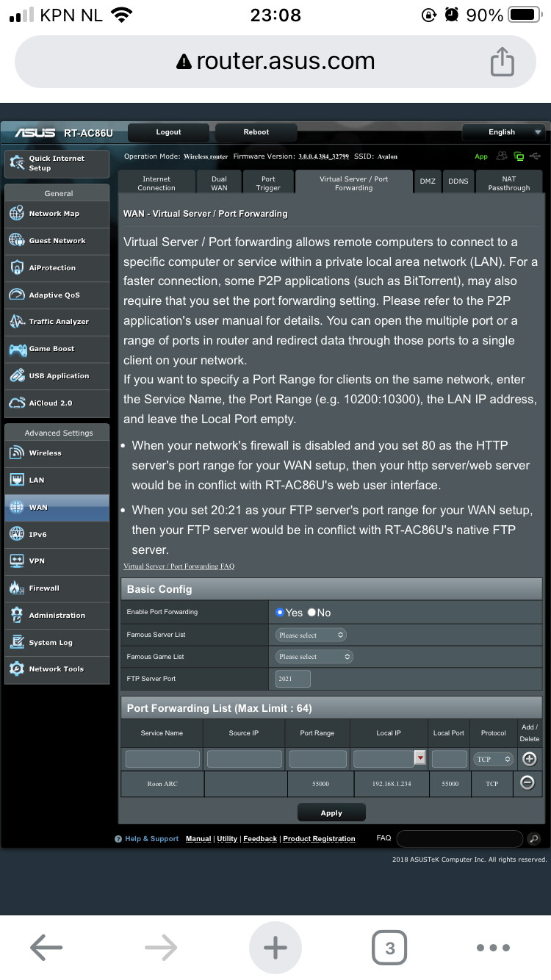The image size is (551, 980).
Task: Open the Product Registration link
Action: click(319, 839)
